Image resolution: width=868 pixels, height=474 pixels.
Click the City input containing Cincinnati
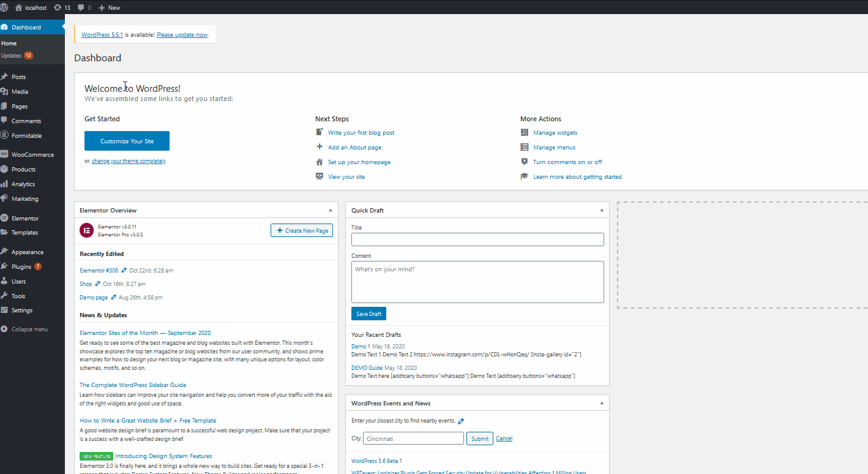click(x=413, y=438)
